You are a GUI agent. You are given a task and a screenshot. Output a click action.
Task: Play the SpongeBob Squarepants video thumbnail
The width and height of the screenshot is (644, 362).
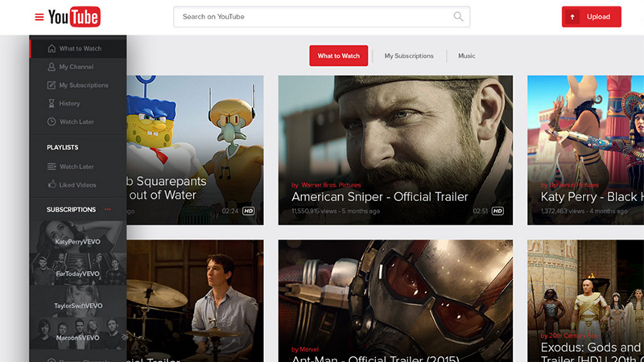pos(195,150)
